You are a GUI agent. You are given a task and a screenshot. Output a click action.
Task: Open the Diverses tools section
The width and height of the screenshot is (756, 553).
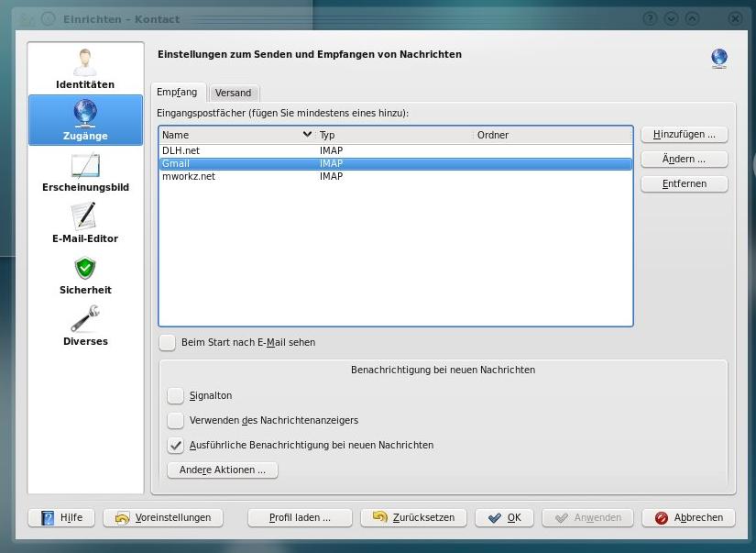pos(85,326)
